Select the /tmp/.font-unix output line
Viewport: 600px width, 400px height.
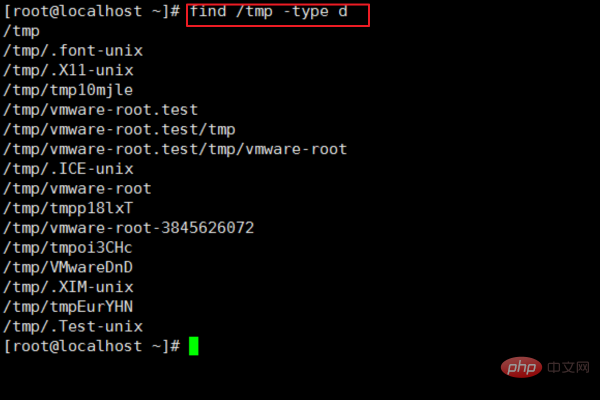coord(60,51)
